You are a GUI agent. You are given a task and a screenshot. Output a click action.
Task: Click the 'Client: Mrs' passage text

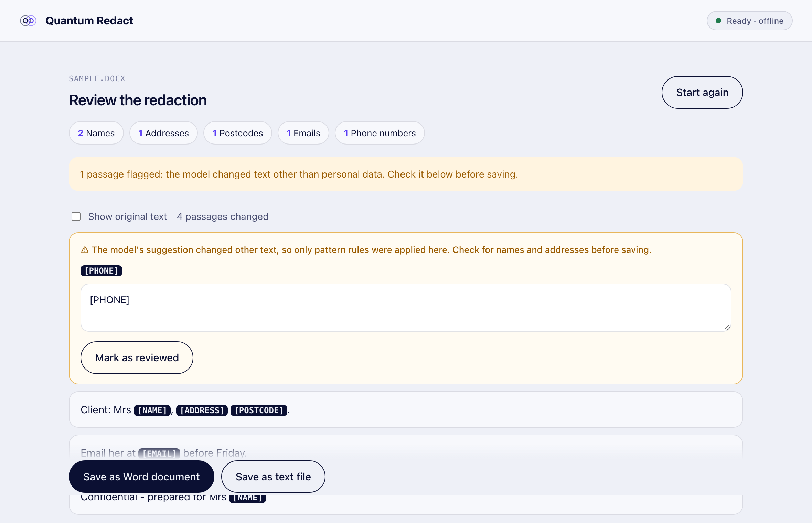[x=106, y=410]
